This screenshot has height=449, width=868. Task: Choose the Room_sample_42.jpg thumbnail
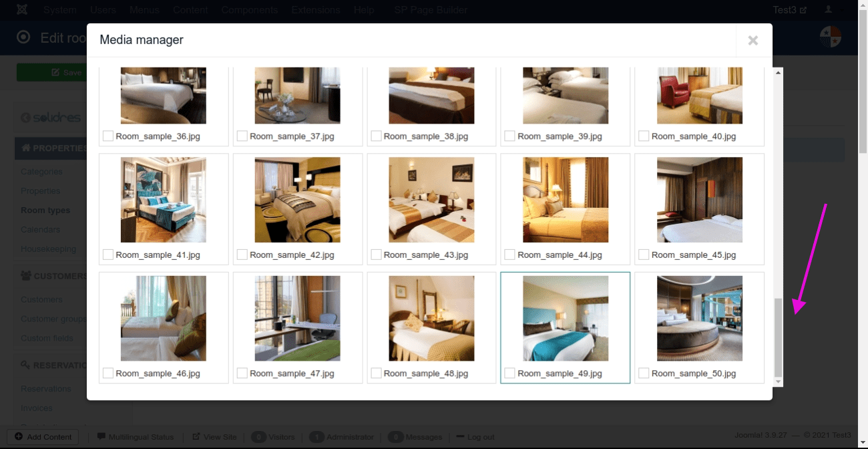(x=297, y=200)
